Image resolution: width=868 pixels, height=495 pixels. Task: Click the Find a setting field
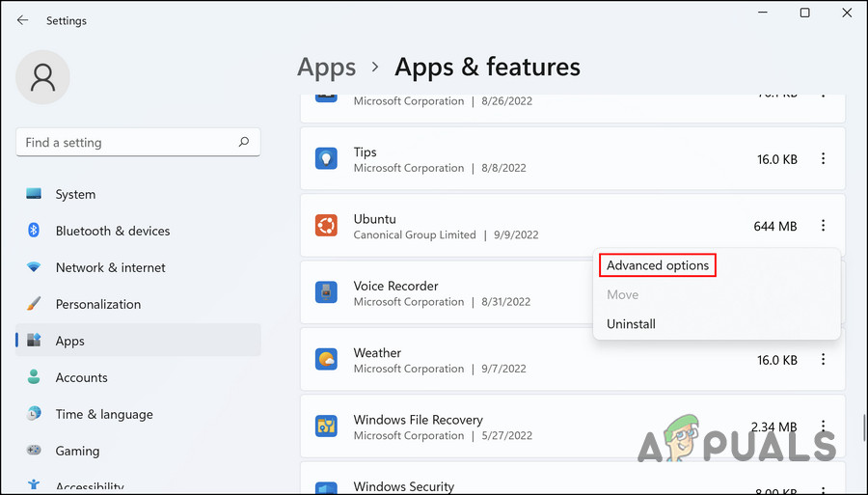coord(125,142)
